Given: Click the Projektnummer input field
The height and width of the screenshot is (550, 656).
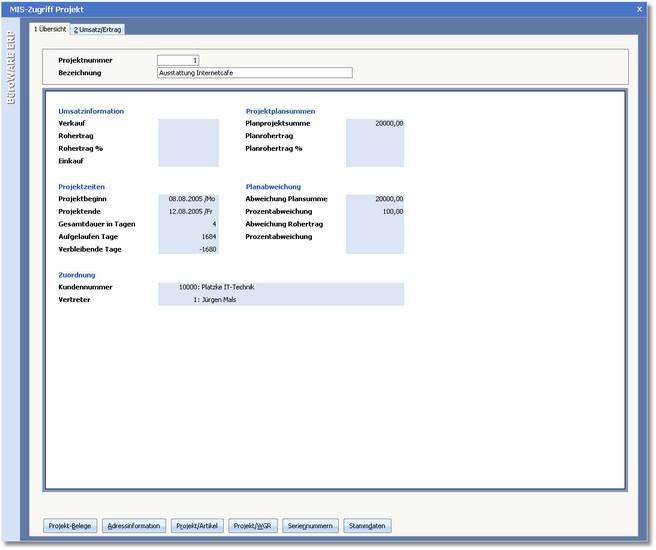Looking at the screenshot, I should [185, 60].
